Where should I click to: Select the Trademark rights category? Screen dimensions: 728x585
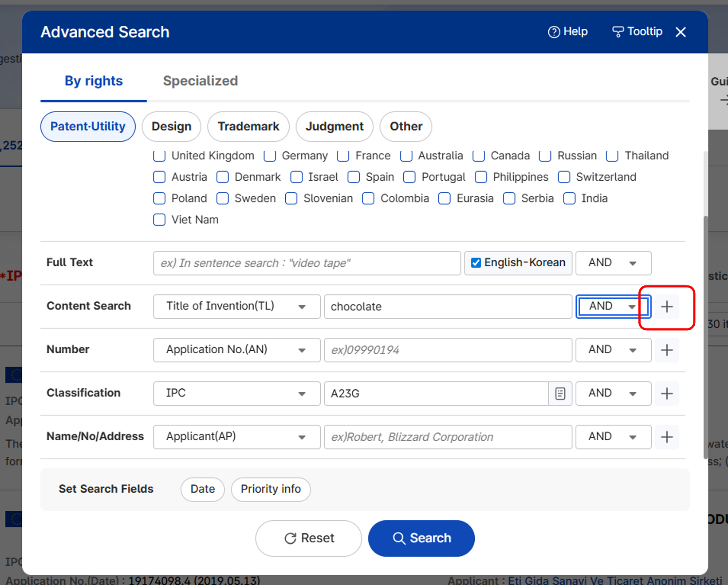pos(248,126)
